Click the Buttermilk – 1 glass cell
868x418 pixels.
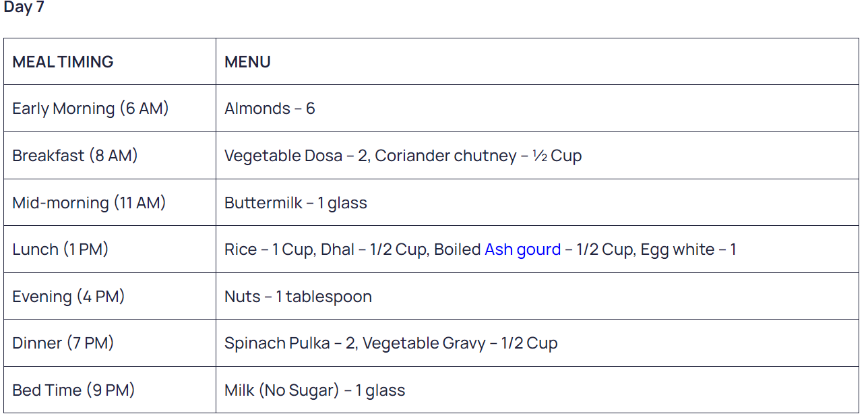(x=537, y=202)
